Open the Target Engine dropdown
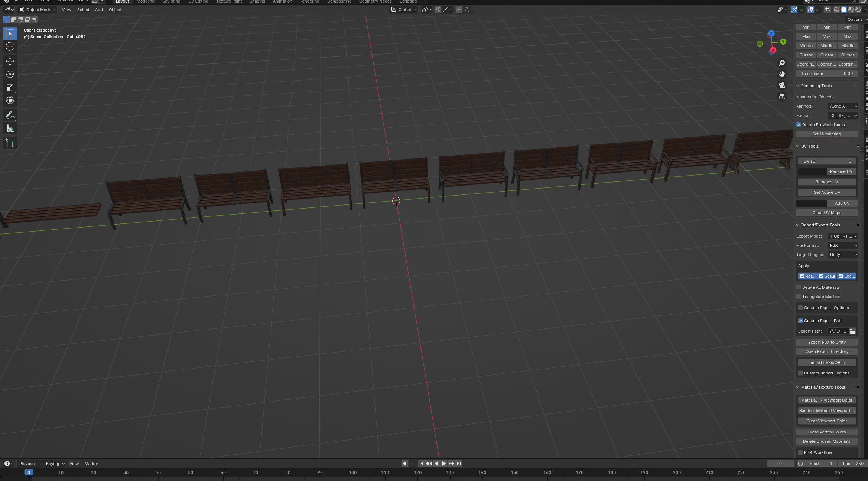868x481 pixels. (x=843, y=255)
